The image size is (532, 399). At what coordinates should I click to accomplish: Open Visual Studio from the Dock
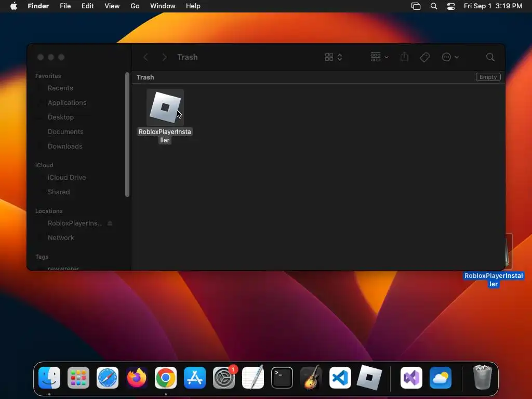(411, 378)
